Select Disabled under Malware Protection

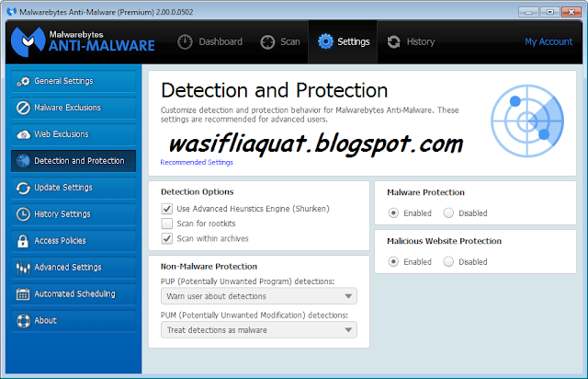[448, 213]
